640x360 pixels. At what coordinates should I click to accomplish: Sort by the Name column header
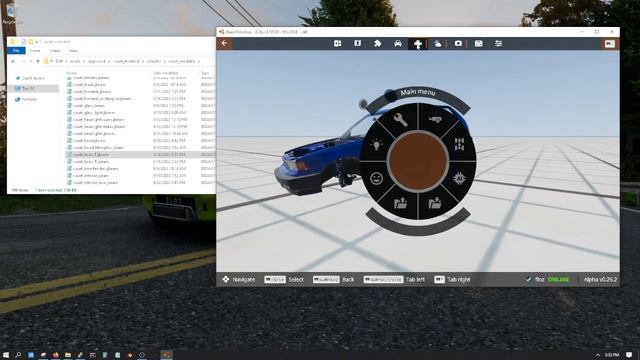pyautogui.click(x=71, y=73)
